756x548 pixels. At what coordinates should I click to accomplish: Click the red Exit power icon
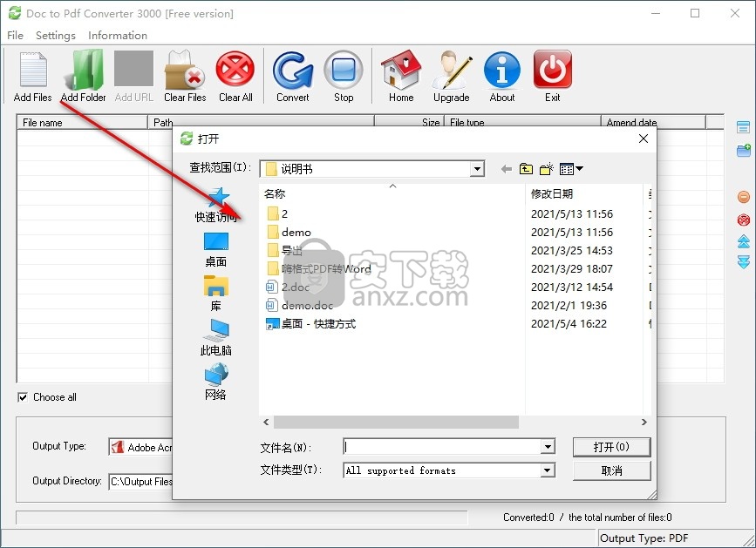553,71
